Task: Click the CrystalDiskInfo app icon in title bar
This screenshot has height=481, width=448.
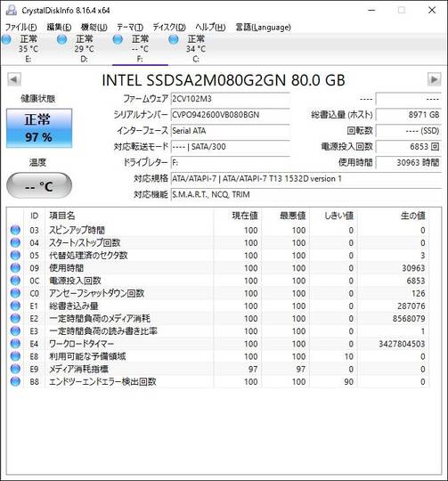Action: [11, 10]
